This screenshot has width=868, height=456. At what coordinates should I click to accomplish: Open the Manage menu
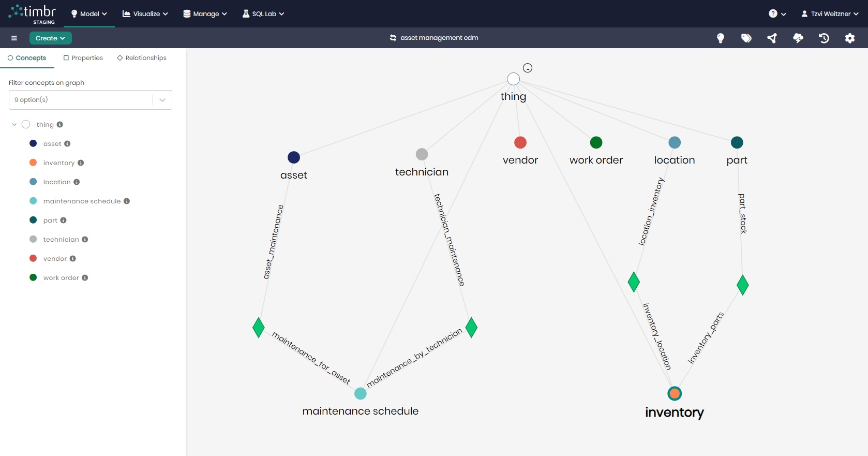[205, 14]
